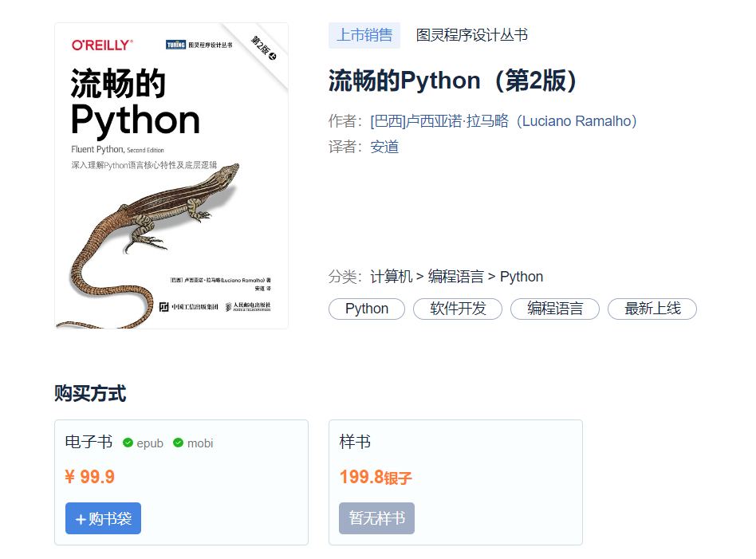
Task: Add ebook via the 购书袋 button
Action: pos(103,518)
